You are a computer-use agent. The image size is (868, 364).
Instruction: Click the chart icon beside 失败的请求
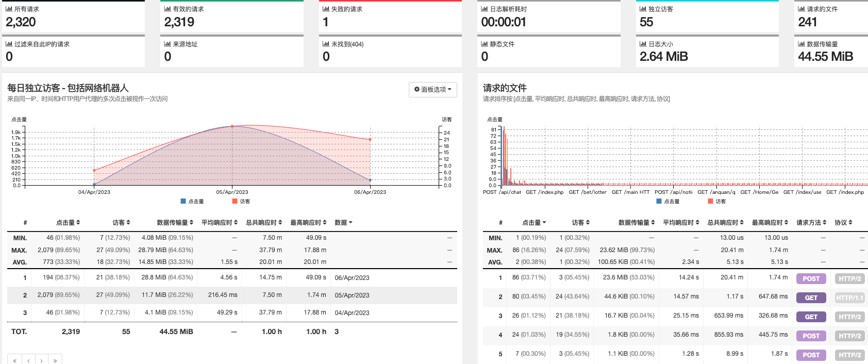[x=326, y=9]
